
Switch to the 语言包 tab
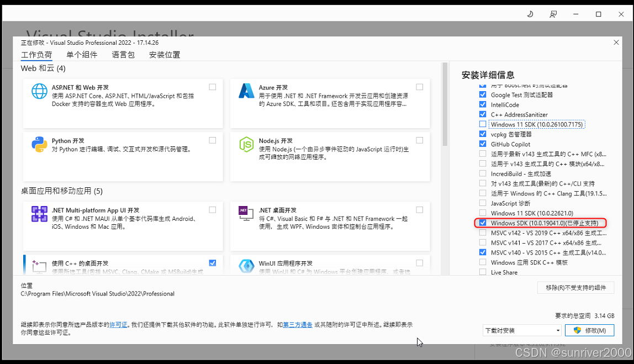[x=123, y=55]
